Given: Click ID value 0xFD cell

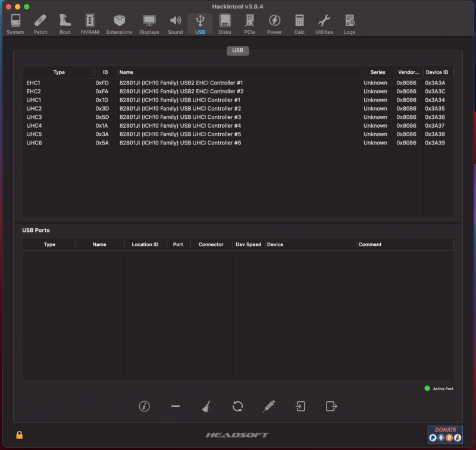Looking at the screenshot, I should coord(102,83).
